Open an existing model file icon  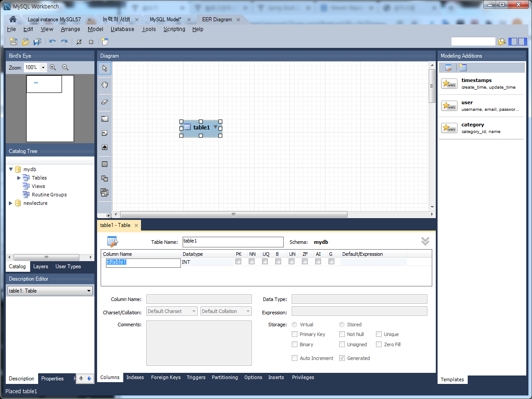point(25,42)
